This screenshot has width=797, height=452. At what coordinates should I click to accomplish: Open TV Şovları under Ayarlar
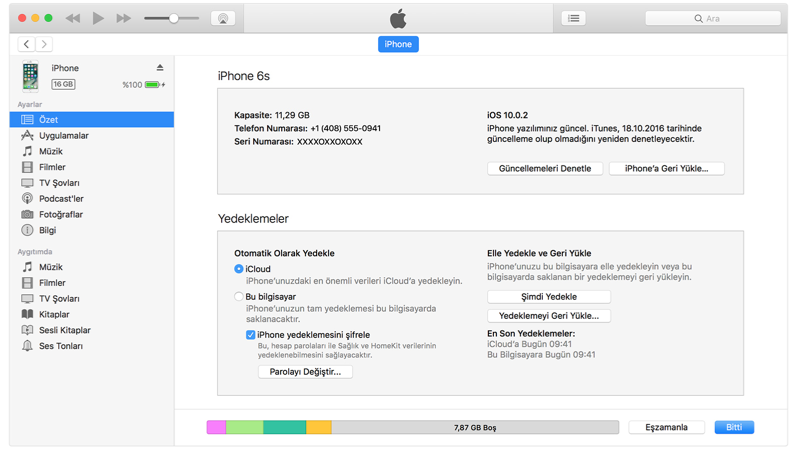91,183
